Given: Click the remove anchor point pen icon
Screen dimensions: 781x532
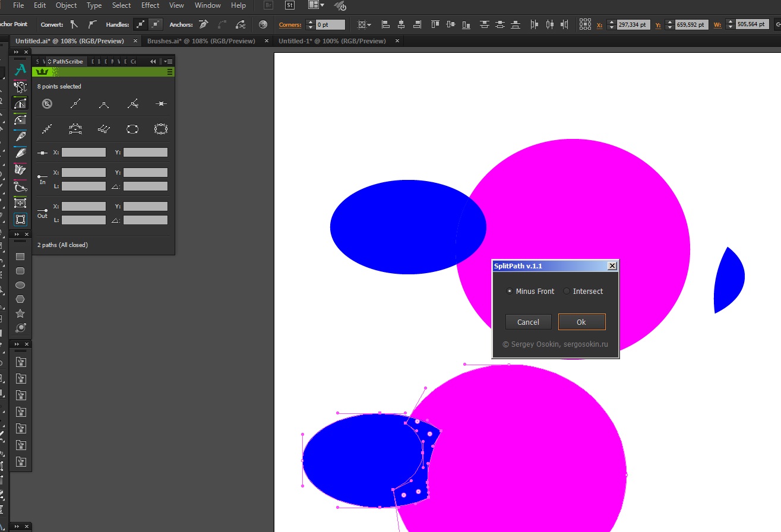Looking at the screenshot, I should tap(204, 24).
